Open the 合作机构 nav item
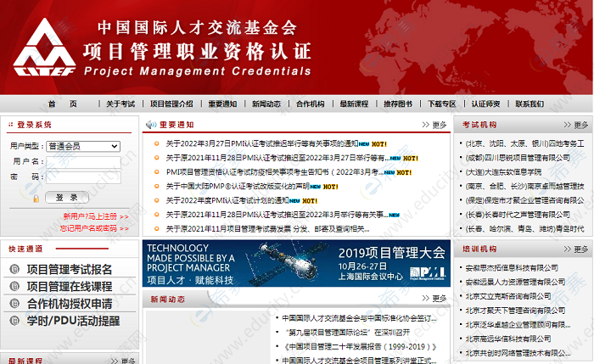The image size is (594, 364). point(311,104)
